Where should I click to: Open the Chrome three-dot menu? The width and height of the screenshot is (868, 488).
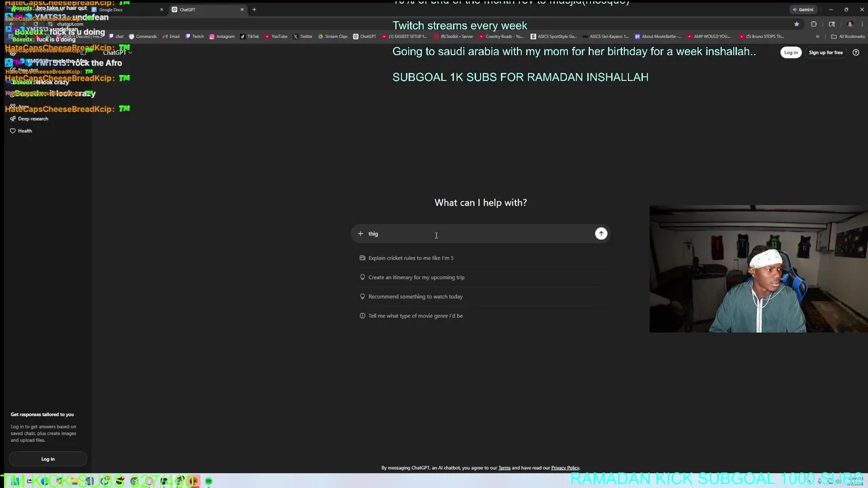click(861, 24)
